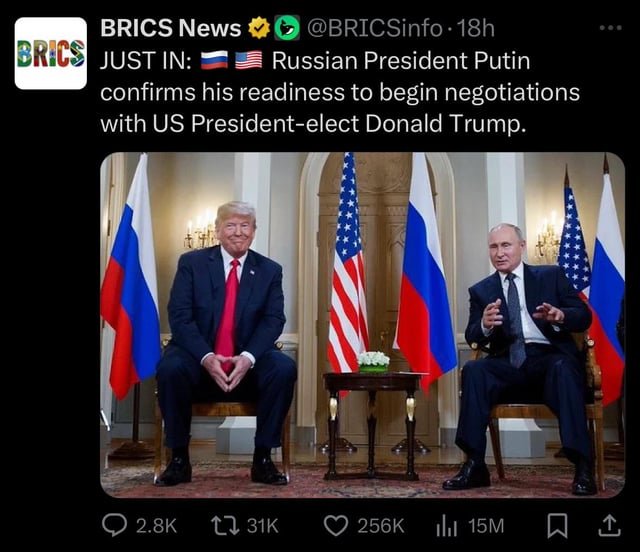Click the 2.8K replies count
The image size is (640, 552).
click(156, 526)
